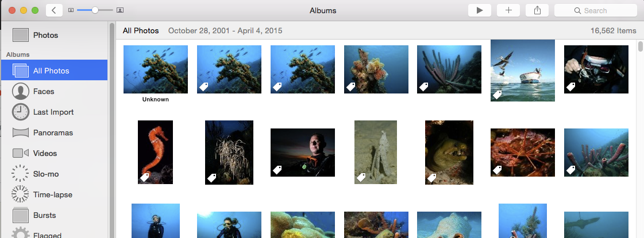Click the Bursts stack icon

point(21,215)
